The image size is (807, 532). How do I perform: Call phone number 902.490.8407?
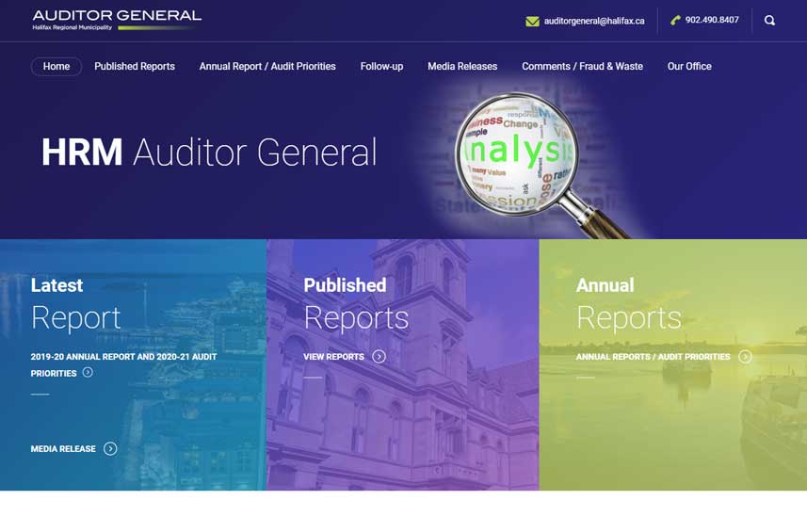[712, 20]
